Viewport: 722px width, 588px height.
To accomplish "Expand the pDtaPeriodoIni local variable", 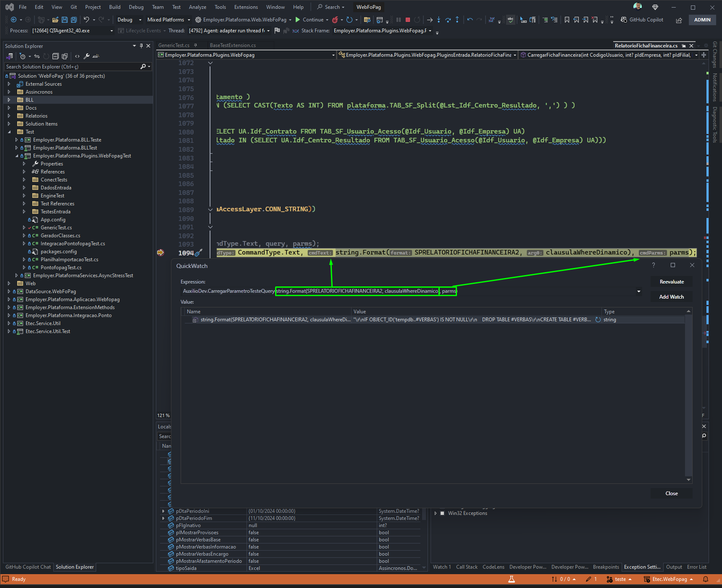I will coord(163,511).
